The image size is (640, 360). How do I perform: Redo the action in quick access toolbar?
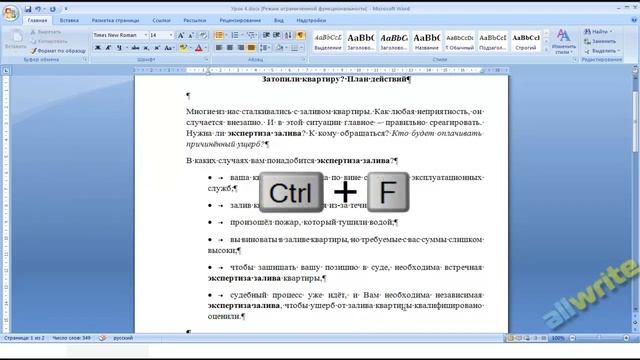click(53, 9)
